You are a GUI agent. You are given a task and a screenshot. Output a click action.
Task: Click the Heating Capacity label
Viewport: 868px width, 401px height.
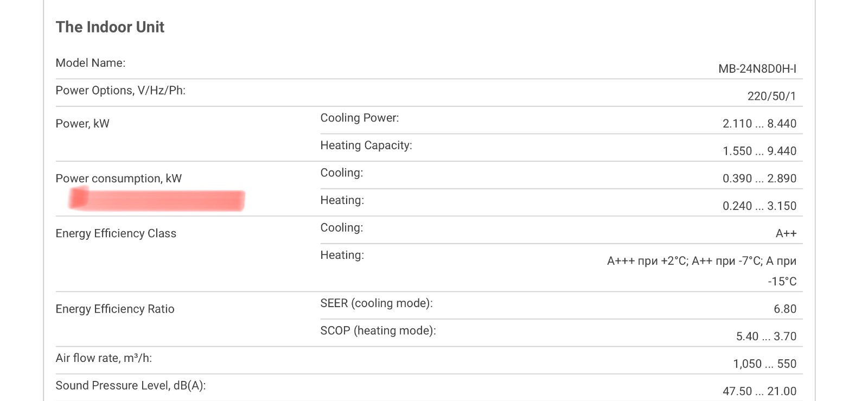point(366,145)
